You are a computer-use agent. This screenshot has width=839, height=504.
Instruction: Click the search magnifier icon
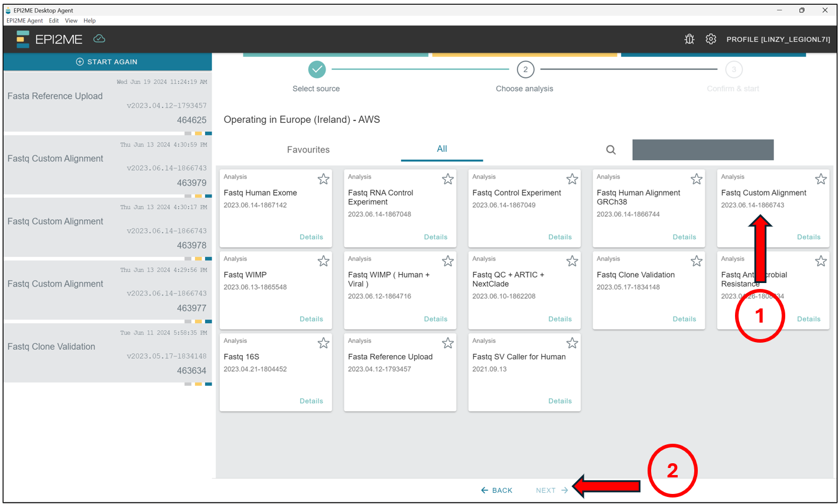tap(611, 150)
